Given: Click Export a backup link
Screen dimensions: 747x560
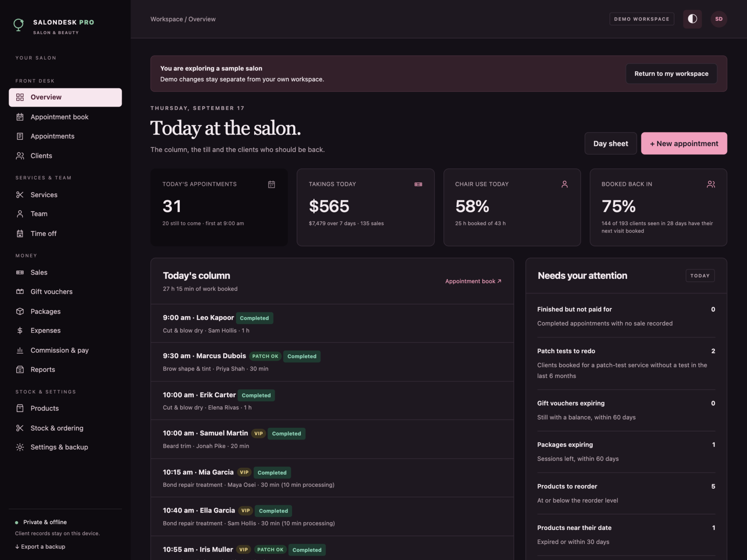Looking at the screenshot, I should (x=40, y=546).
